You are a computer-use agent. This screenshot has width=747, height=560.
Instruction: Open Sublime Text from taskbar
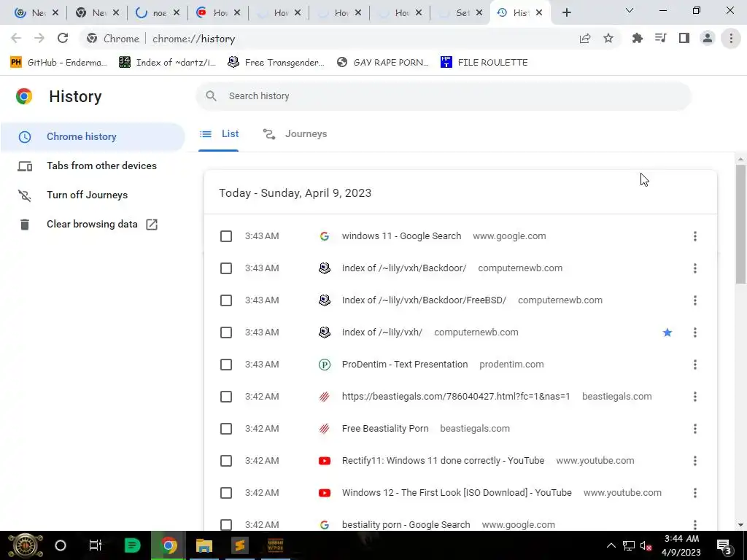pos(239,545)
